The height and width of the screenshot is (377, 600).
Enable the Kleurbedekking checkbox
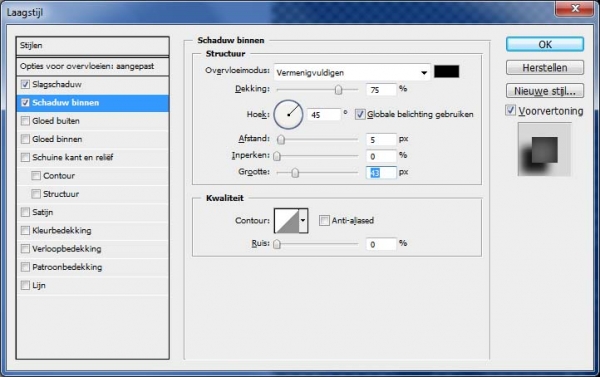click(25, 230)
